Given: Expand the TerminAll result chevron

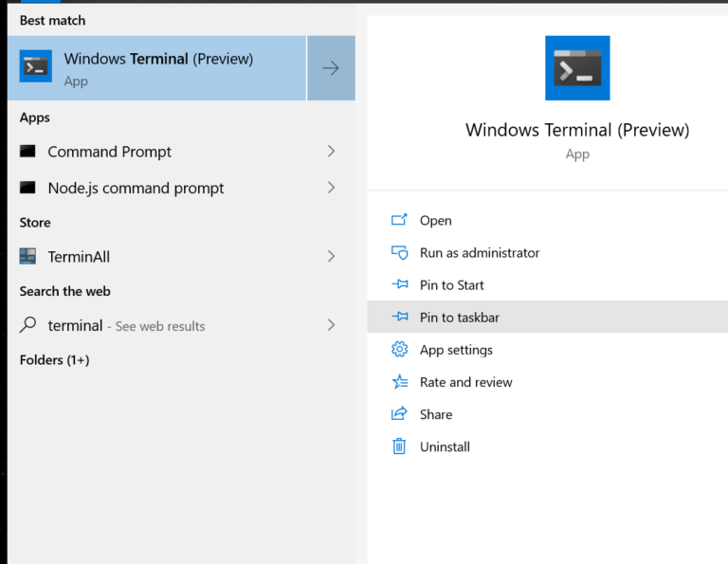Looking at the screenshot, I should (x=331, y=256).
